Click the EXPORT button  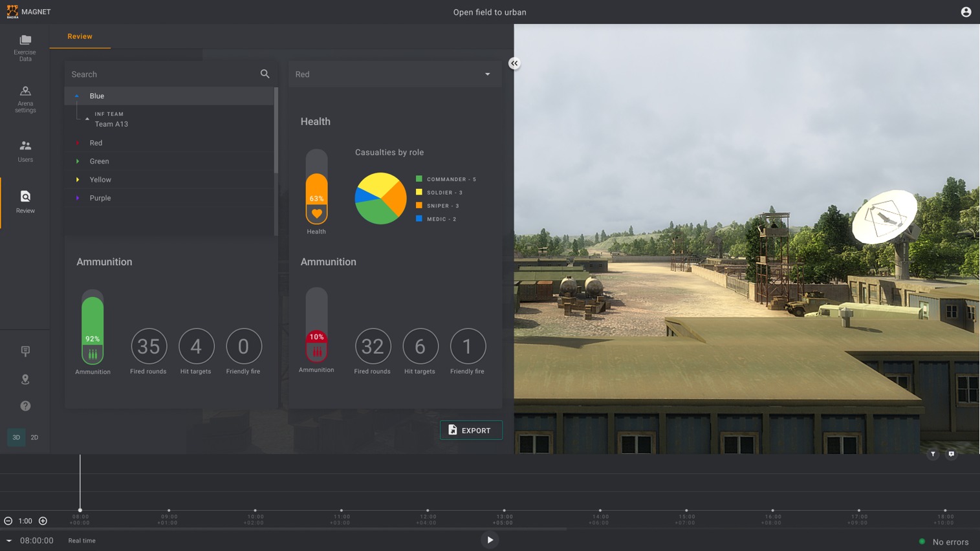click(471, 429)
